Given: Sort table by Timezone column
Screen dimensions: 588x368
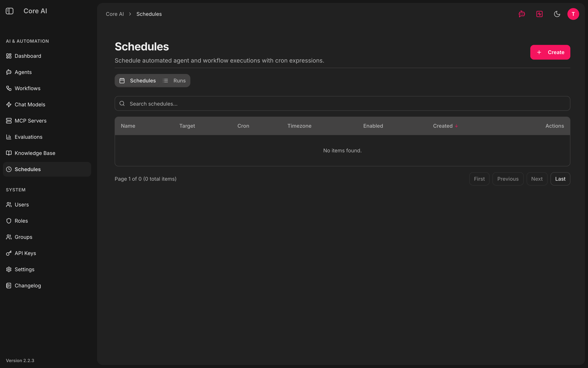Looking at the screenshot, I should click(299, 126).
